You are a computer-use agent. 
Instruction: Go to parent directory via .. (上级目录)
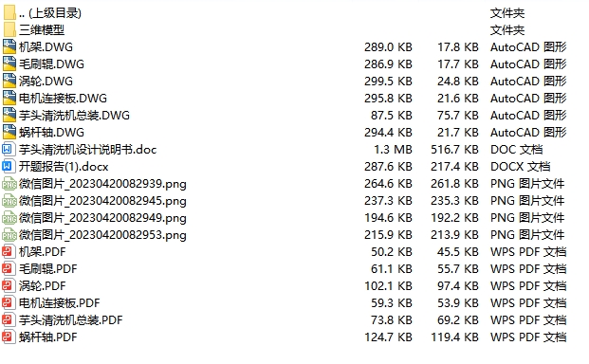click(x=50, y=13)
